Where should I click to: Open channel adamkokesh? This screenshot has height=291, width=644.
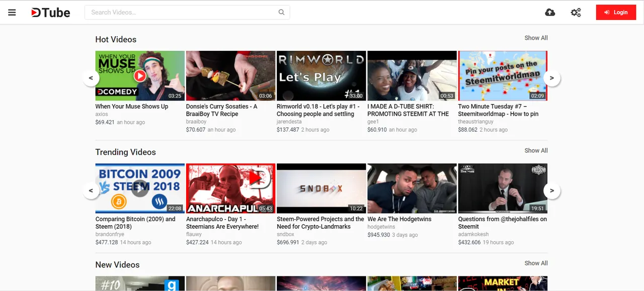tap(473, 234)
